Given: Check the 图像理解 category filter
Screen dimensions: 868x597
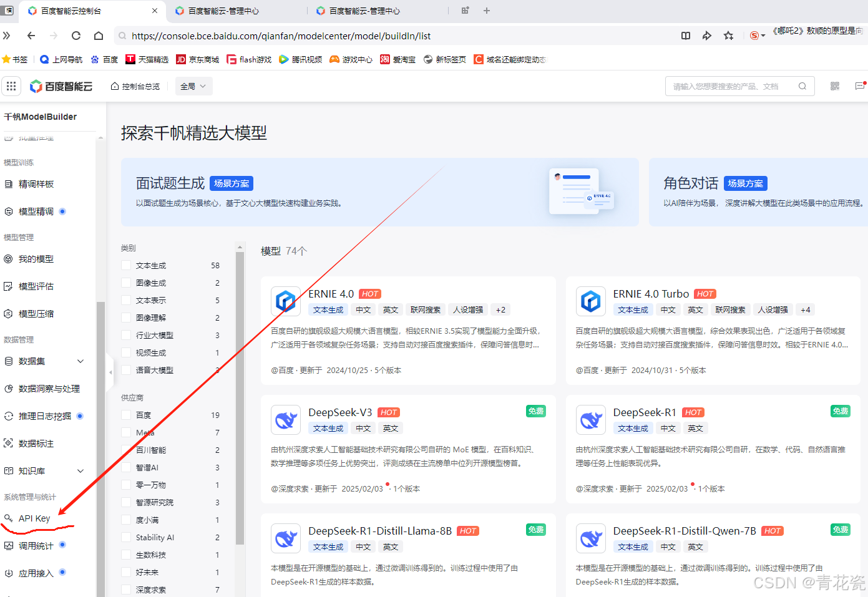Looking at the screenshot, I should pyautogui.click(x=126, y=318).
